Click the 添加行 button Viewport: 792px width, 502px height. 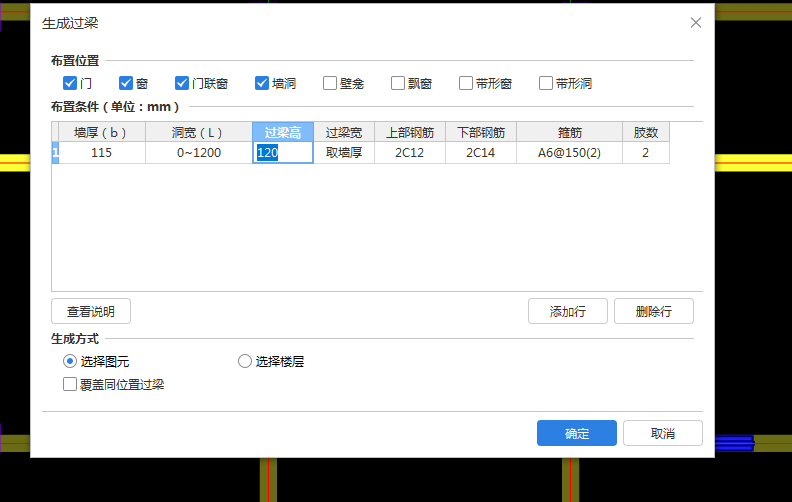568,311
